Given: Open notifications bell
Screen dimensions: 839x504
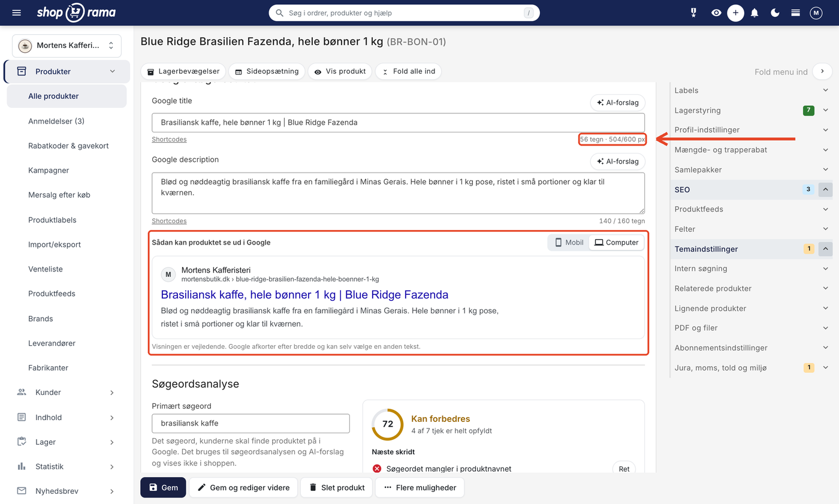Looking at the screenshot, I should [755, 13].
